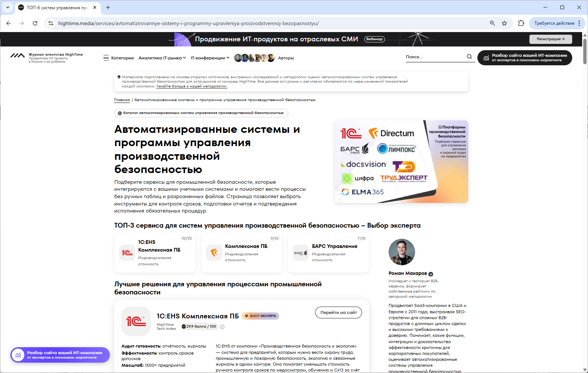This screenshot has height=373, width=588.
Task: Open site information icon in address bar
Action: [51, 23]
